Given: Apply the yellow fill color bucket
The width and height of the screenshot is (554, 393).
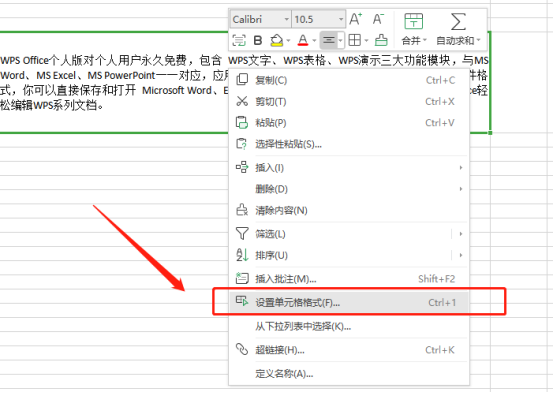Looking at the screenshot, I should pyautogui.click(x=277, y=40).
